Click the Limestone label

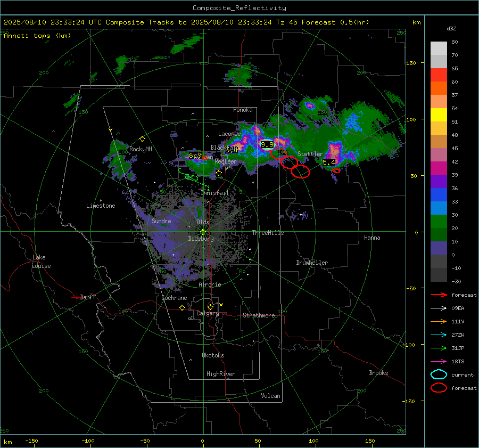[101, 206]
